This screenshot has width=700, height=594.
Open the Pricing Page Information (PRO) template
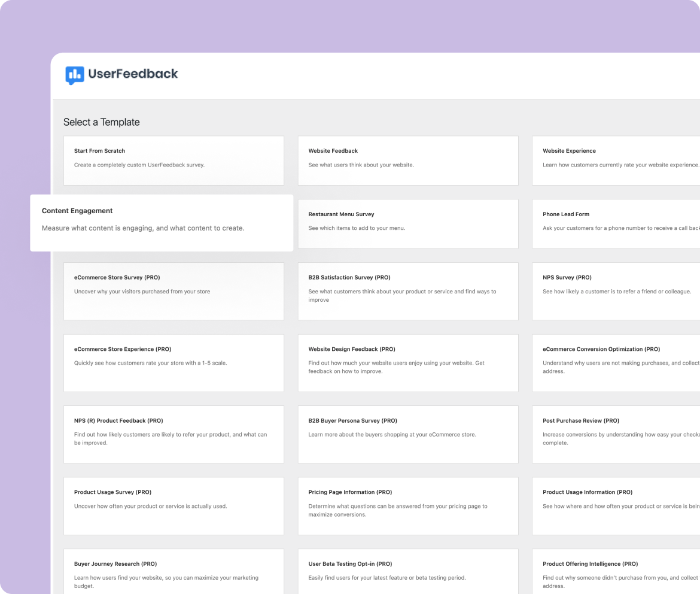click(x=408, y=505)
